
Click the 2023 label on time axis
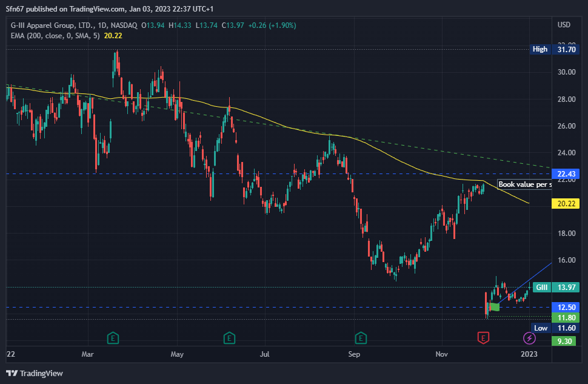pos(529,354)
